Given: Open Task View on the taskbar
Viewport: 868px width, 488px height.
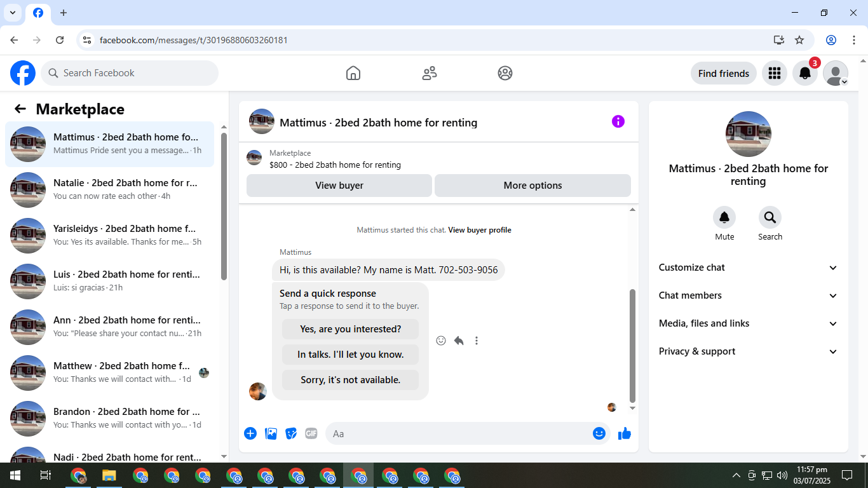Looking at the screenshot, I should pos(46,475).
